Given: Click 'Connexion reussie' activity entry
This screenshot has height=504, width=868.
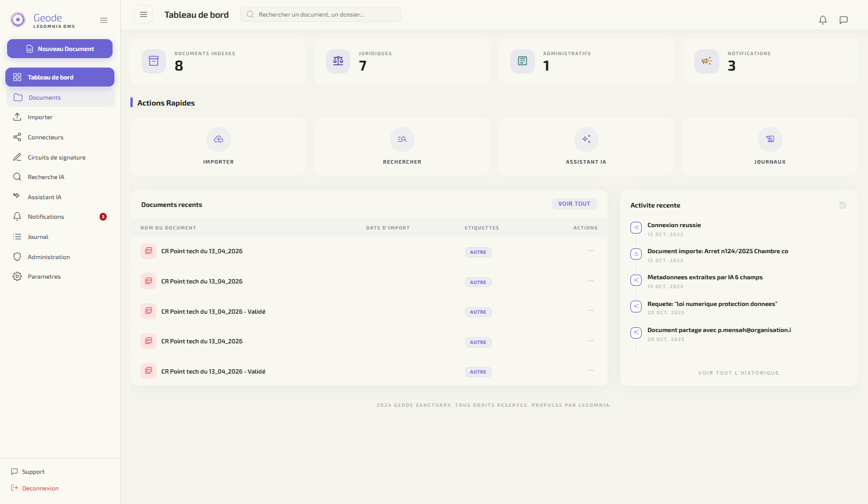Looking at the screenshot, I should (x=674, y=225).
